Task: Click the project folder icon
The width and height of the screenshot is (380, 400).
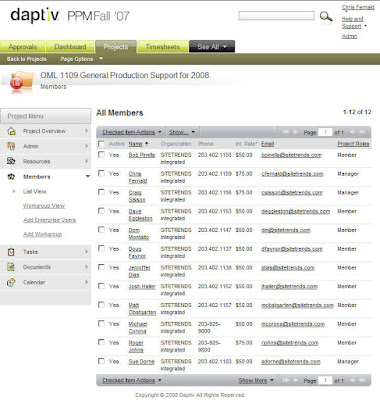Action: pos(22,81)
